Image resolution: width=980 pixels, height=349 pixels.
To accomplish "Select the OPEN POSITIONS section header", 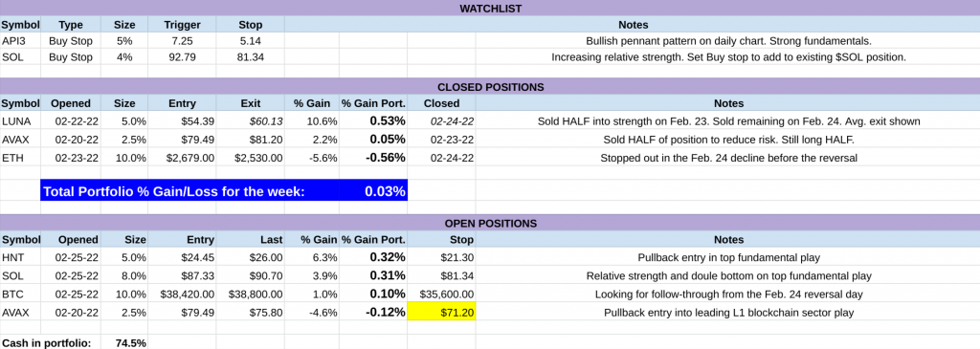I will pos(490,223).
